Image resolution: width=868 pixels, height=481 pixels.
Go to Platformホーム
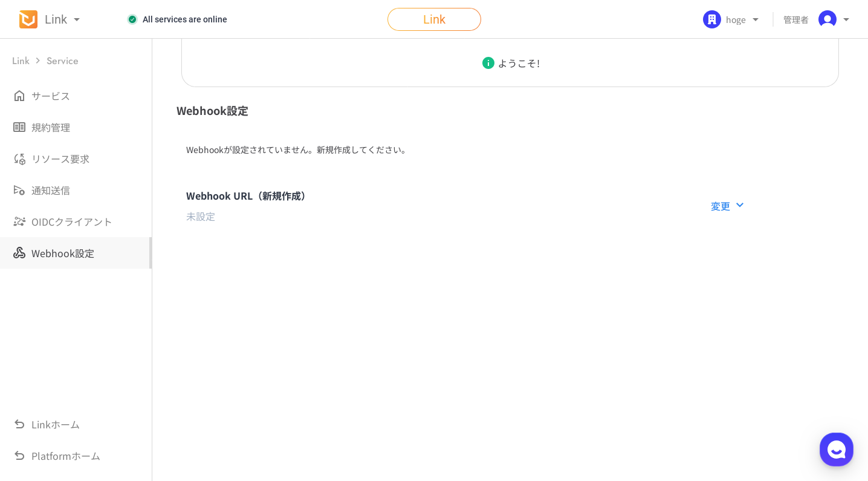coord(65,456)
